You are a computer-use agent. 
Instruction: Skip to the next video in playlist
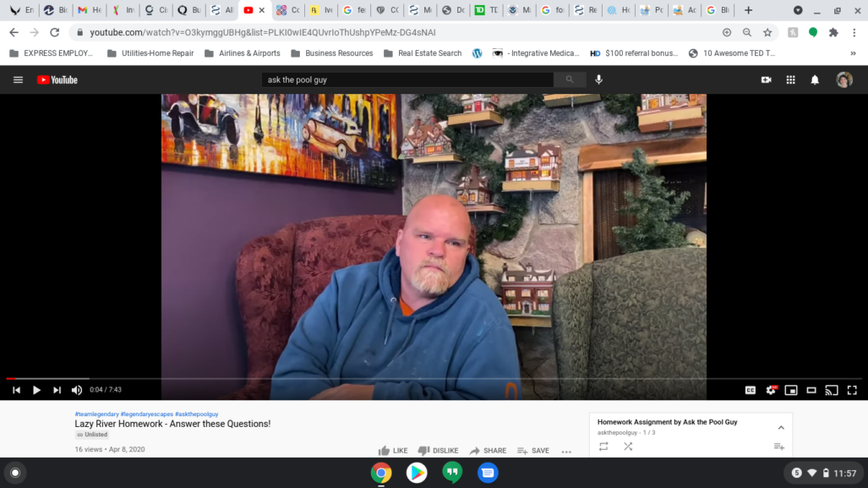pyautogui.click(x=57, y=390)
